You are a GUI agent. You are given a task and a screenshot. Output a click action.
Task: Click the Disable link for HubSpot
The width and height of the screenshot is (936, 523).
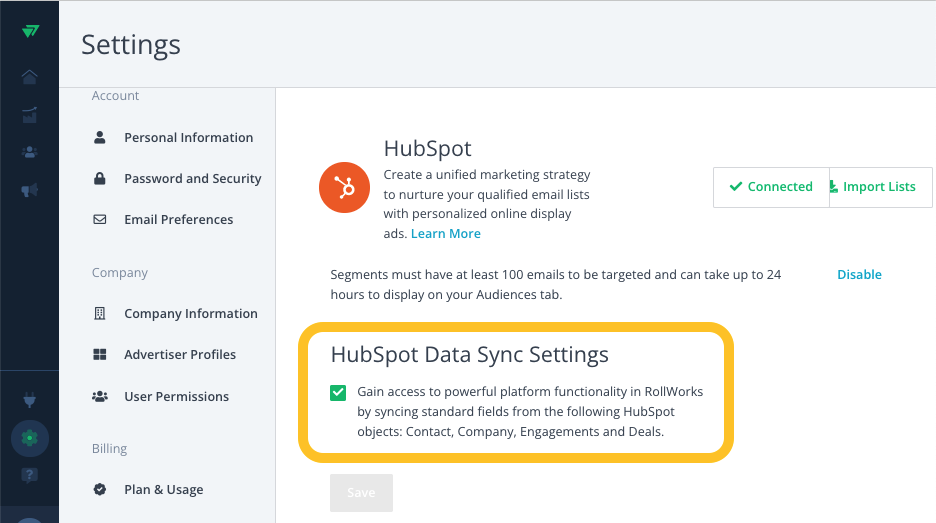coord(859,275)
